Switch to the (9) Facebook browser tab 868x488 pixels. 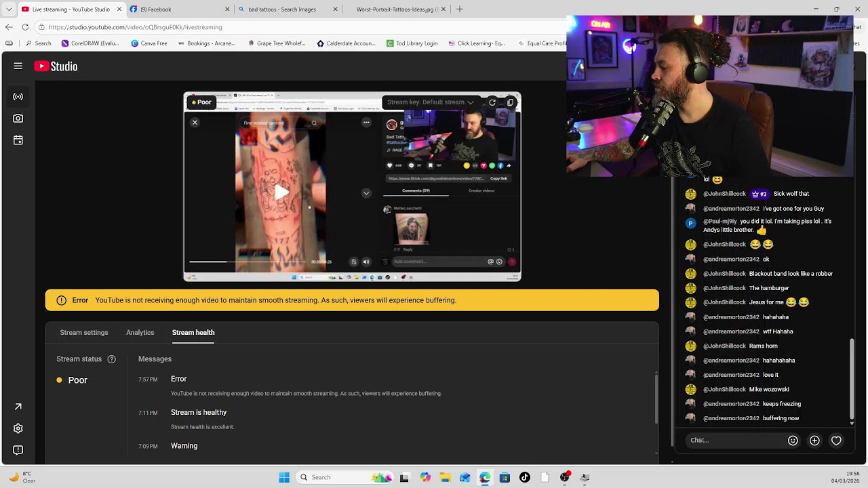pyautogui.click(x=178, y=9)
